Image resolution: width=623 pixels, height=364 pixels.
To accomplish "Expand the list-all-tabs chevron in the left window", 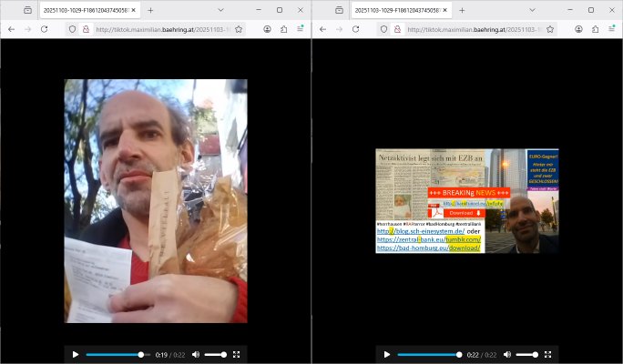I will coord(220,10).
